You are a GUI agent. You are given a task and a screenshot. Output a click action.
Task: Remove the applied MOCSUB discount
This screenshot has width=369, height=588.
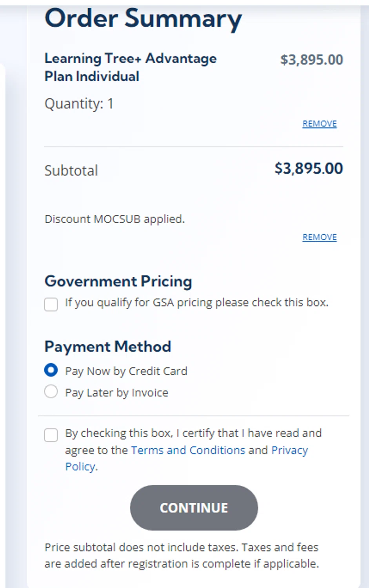coord(319,238)
